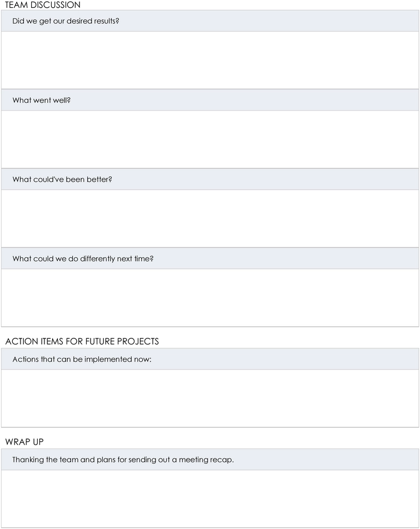Click the WRAP UP section heading
This screenshot has width=420, height=529.
tap(24, 442)
